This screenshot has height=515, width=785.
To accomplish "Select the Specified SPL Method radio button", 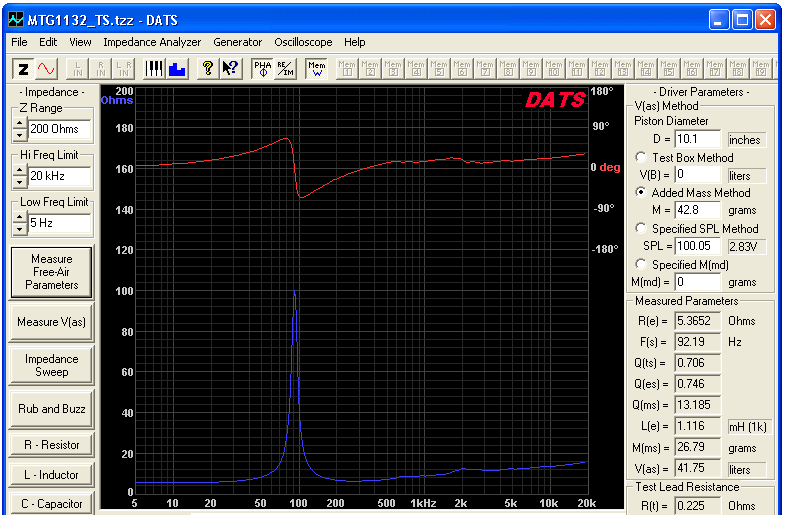I will (x=640, y=228).
